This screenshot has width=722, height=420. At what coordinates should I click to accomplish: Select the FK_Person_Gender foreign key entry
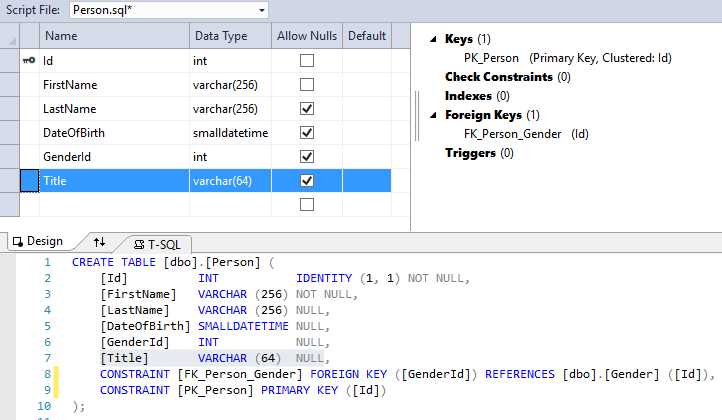pyautogui.click(x=526, y=134)
